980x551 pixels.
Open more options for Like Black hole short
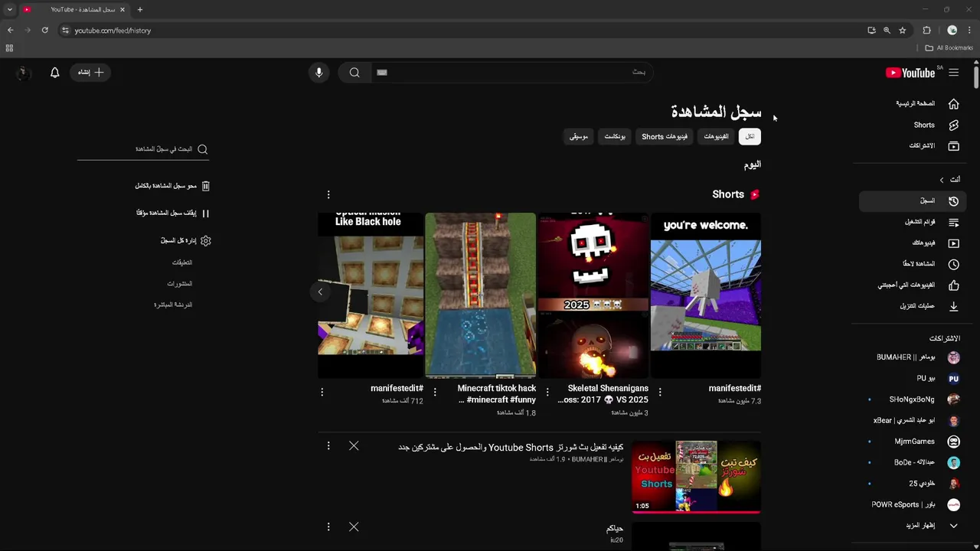click(x=322, y=392)
